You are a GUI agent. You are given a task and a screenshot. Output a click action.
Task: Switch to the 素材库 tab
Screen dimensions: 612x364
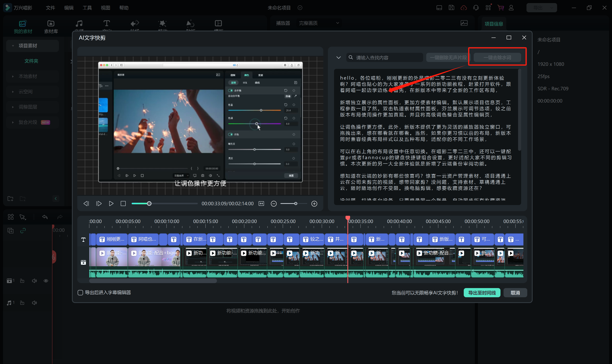pyautogui.click(x=51, y=26)
